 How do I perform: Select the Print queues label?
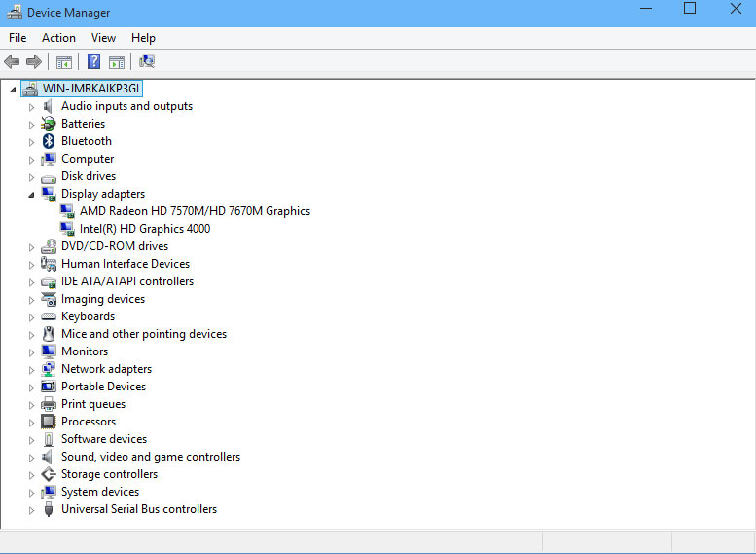coord(93,404)
